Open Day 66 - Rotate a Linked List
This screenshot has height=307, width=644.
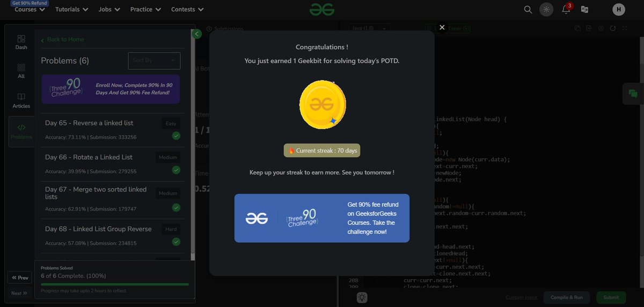coord(89,157)
